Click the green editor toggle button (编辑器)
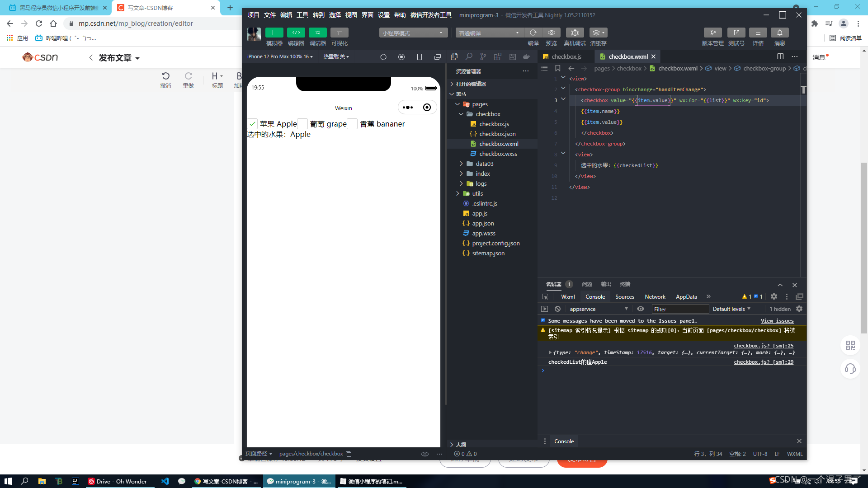 [x=296, y=33]
